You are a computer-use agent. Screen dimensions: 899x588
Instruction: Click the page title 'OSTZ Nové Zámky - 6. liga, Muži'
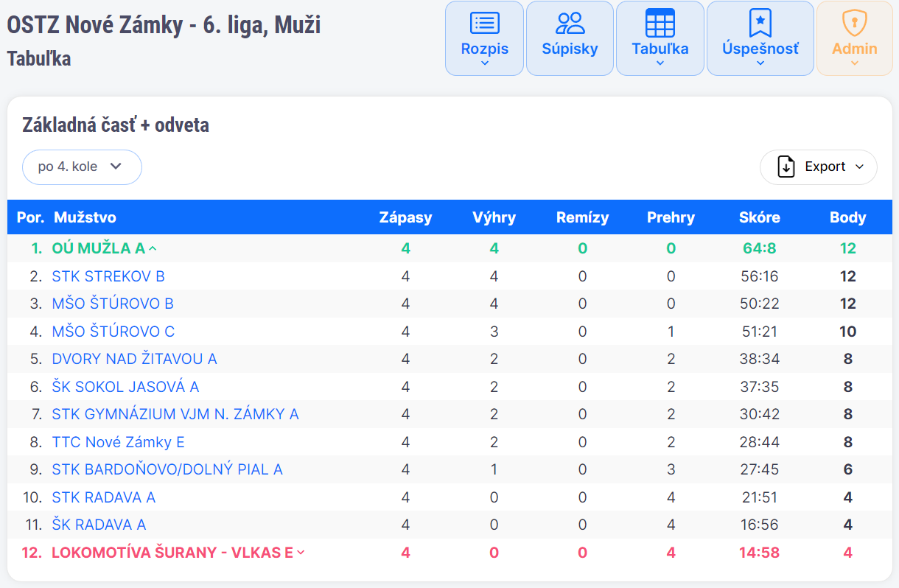click(x=164, y=25)
